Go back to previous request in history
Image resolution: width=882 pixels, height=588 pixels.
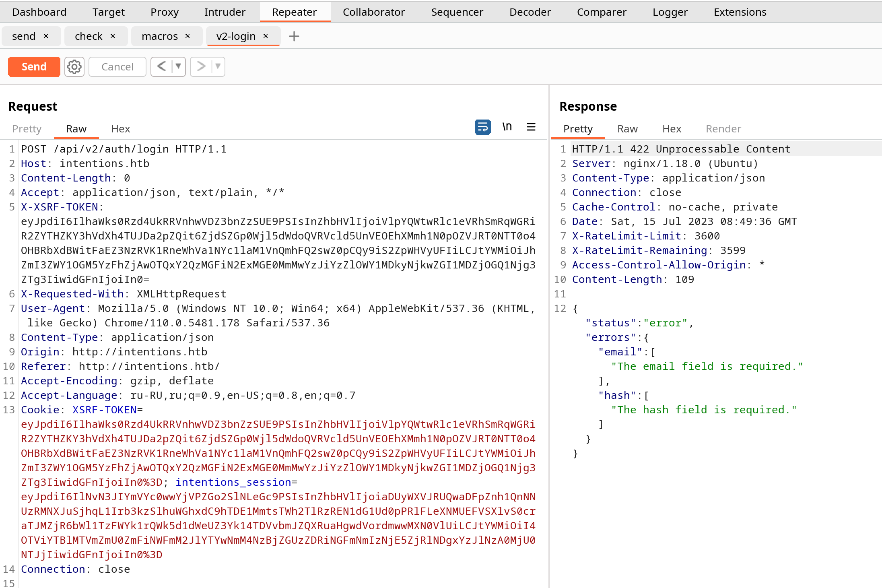161,66
